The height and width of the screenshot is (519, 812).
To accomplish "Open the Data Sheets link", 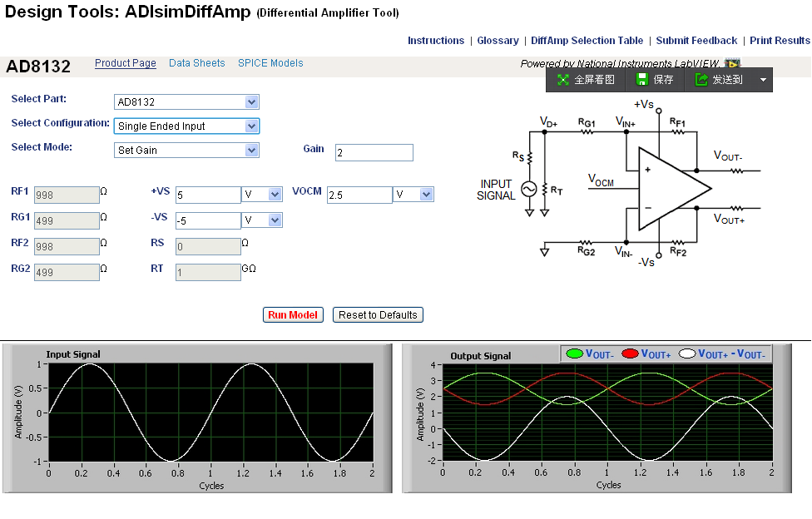I will (x=197, y=63).
